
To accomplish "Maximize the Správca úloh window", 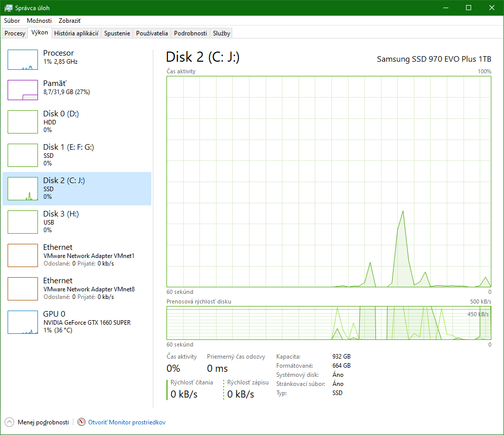I will click(x=469, y=8).
